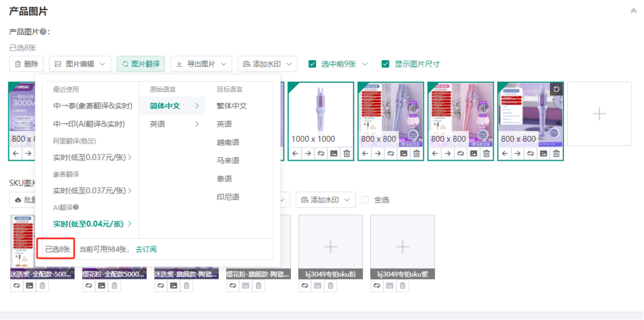Replace the 1000 x 1000 image
This screenshot has width=644, height=320.
pyautogui.click(x=321, y=153)
